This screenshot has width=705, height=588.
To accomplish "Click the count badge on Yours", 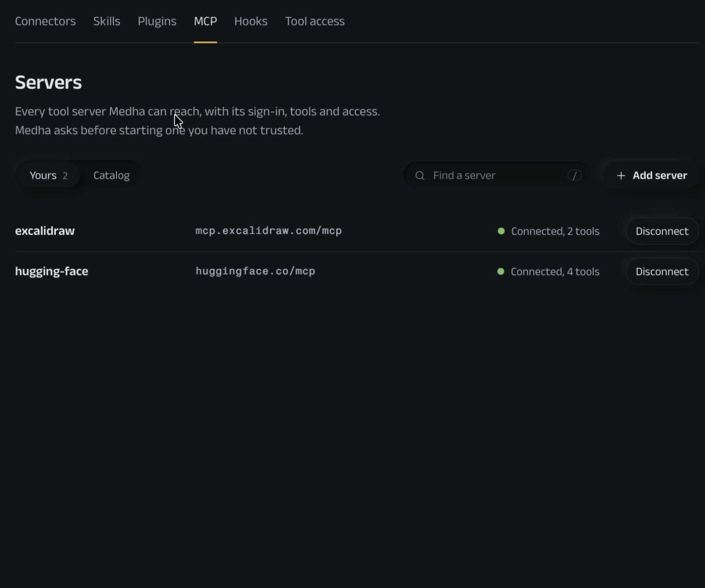I will 65,176.
